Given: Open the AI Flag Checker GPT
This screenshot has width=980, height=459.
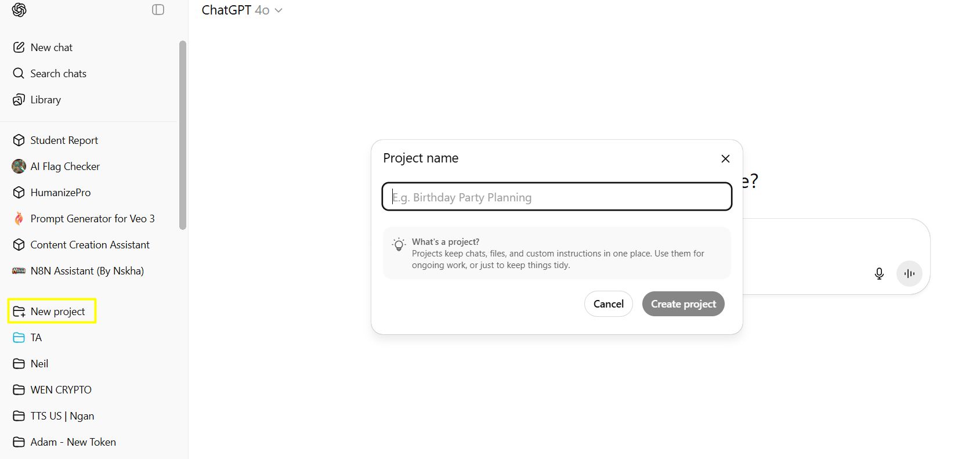Looking at the screenshot, I should (x=65, y=167).
